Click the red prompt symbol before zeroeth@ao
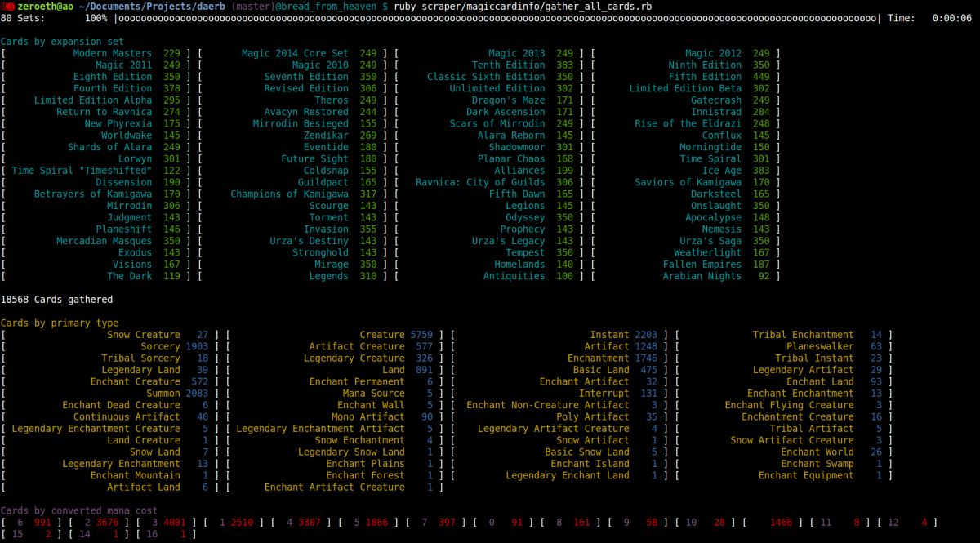 (x=8, y=7)
